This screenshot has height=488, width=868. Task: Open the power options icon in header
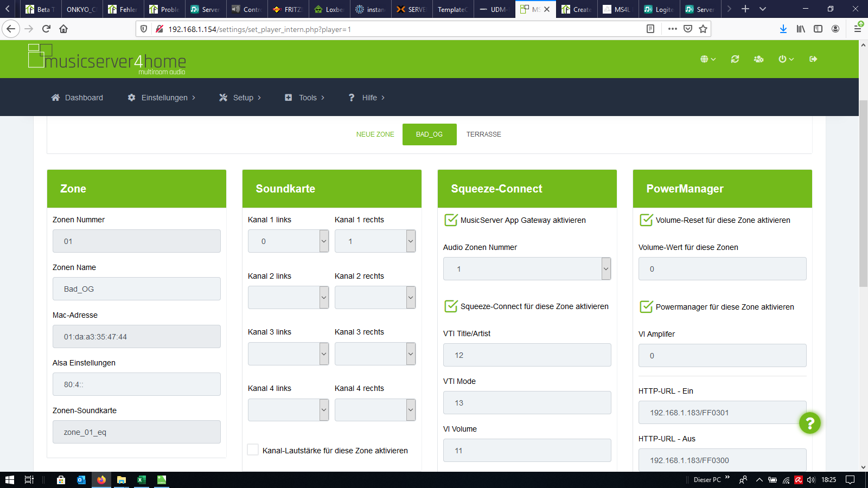[786, 59]
